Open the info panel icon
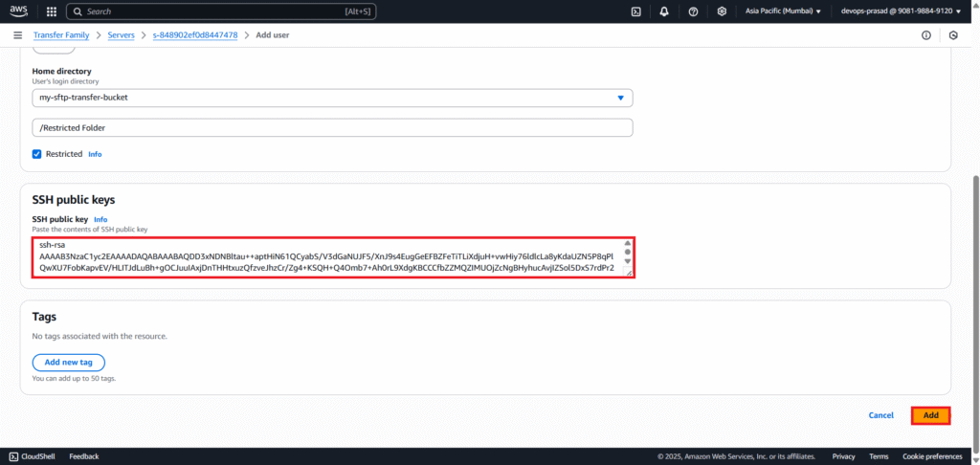Viewport: 980px width, 465px height. tap(925, 35)
